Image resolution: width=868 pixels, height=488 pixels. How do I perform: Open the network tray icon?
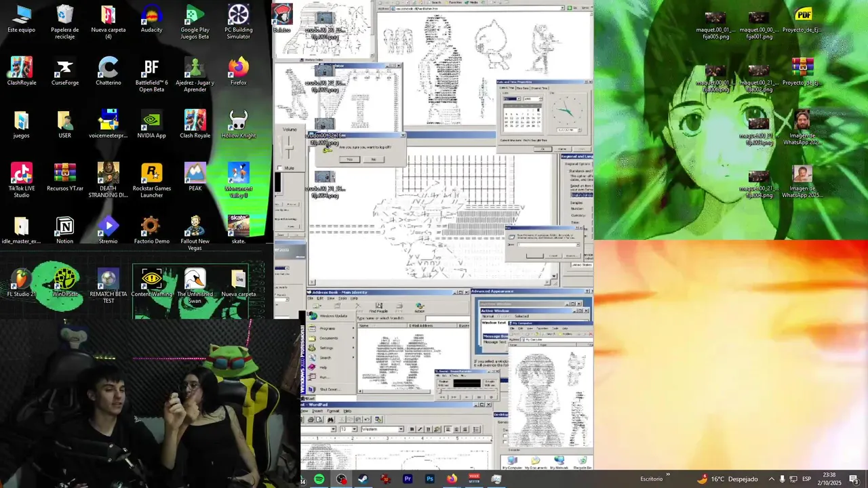[794, 479]
